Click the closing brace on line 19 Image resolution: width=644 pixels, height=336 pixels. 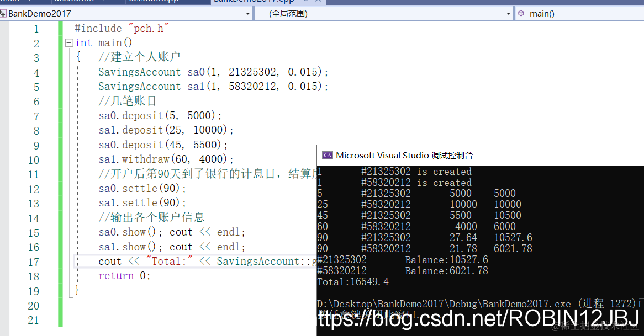pyautogui.click(x=76, y=290)
